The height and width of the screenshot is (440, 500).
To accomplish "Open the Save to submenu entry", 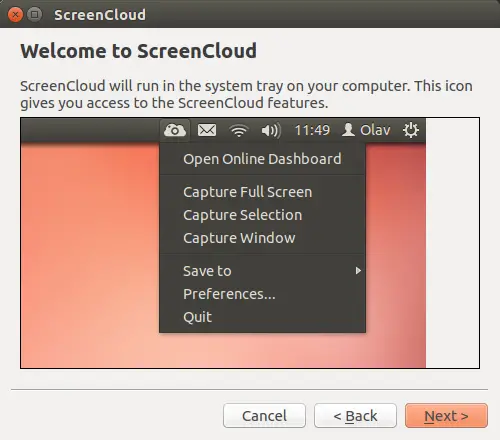I will pyautogui.click(x=262, y=271).
